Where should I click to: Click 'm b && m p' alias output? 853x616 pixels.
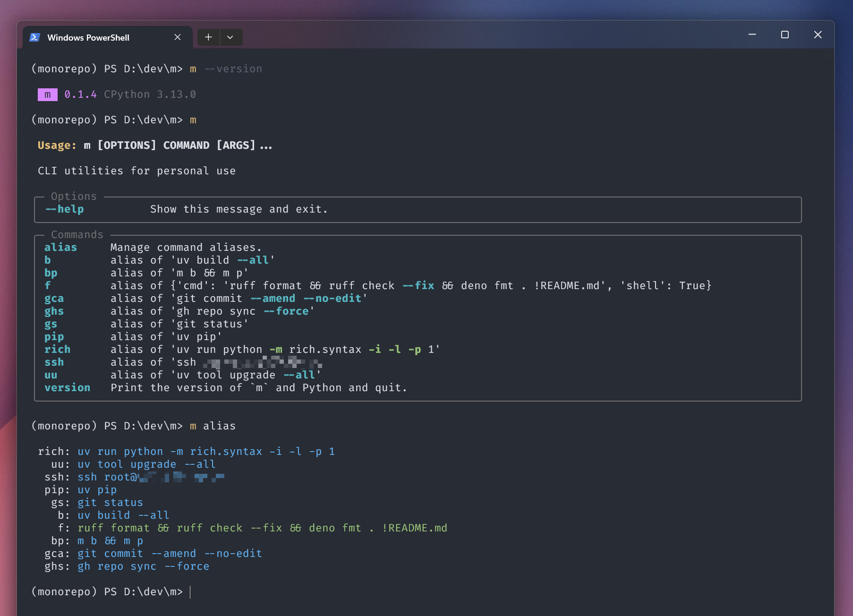pos(110,541)
